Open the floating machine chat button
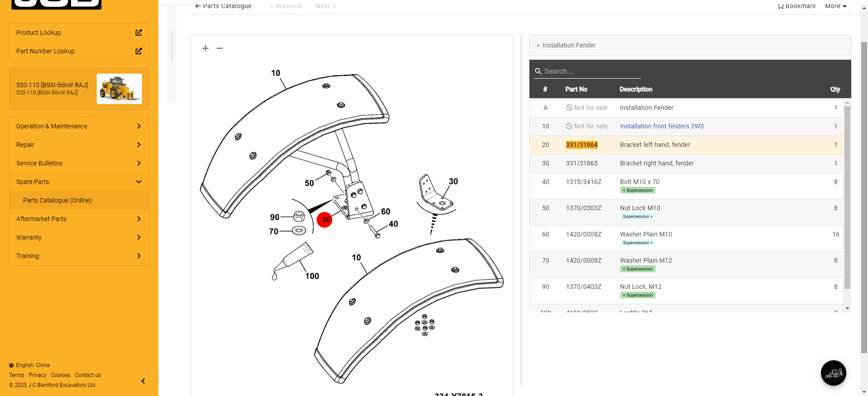Viewport: 868px width, 396px height. 833,373
